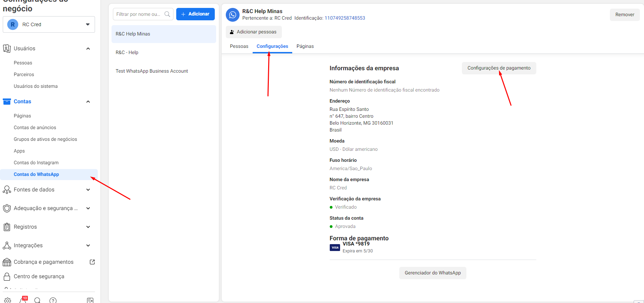Select R&C - Help account
The height and width of the screenshot is (303, 644).
(164, 52)
